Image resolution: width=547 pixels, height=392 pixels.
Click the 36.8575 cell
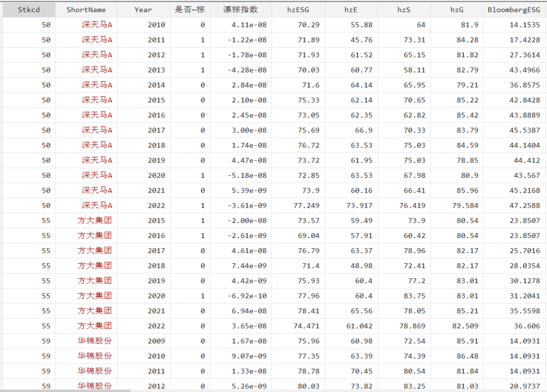click(514, 85)
